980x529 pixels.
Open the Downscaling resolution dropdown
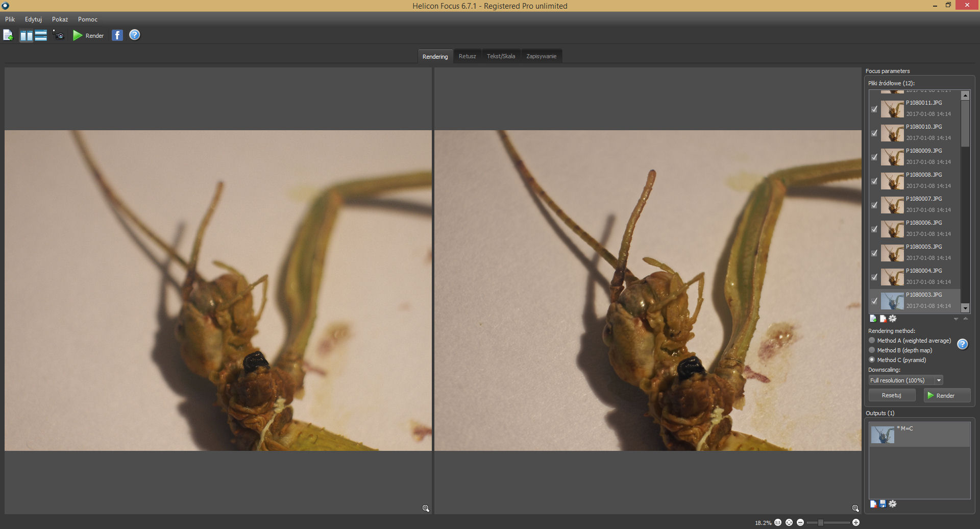[938, 380]
